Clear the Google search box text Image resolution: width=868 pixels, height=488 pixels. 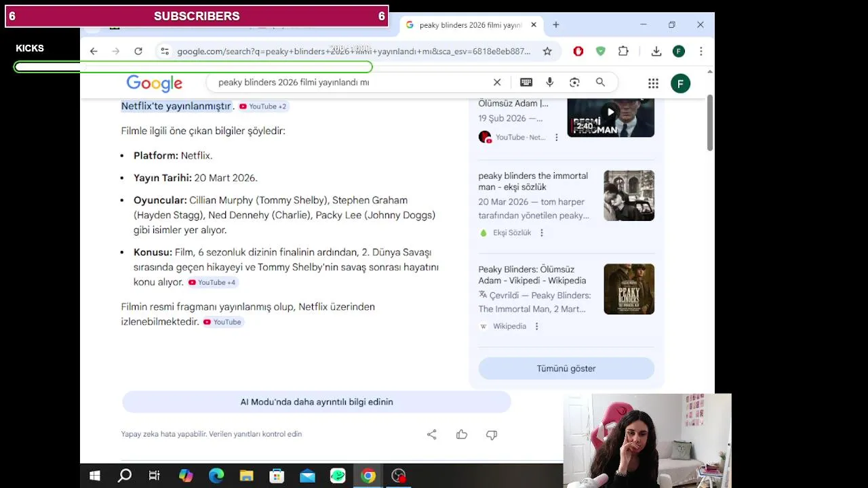(497, 82)
